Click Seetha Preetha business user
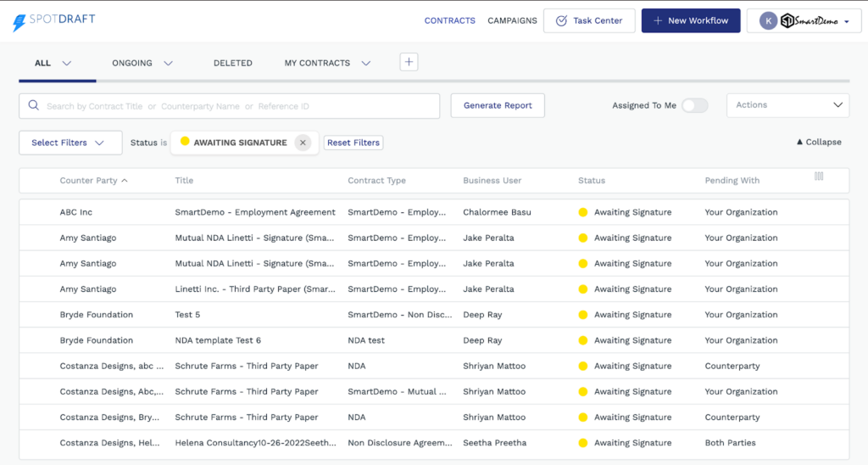 tap(494, 443)
